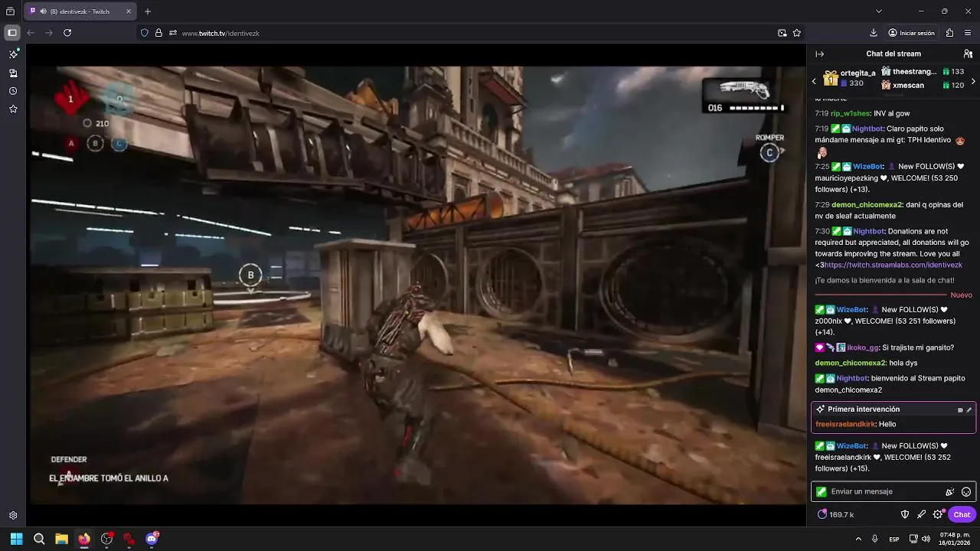Viewport: 980px width, 551px height.
Task: Open the Firefox View icon beside tabs
Action: (x=10, y=11)
